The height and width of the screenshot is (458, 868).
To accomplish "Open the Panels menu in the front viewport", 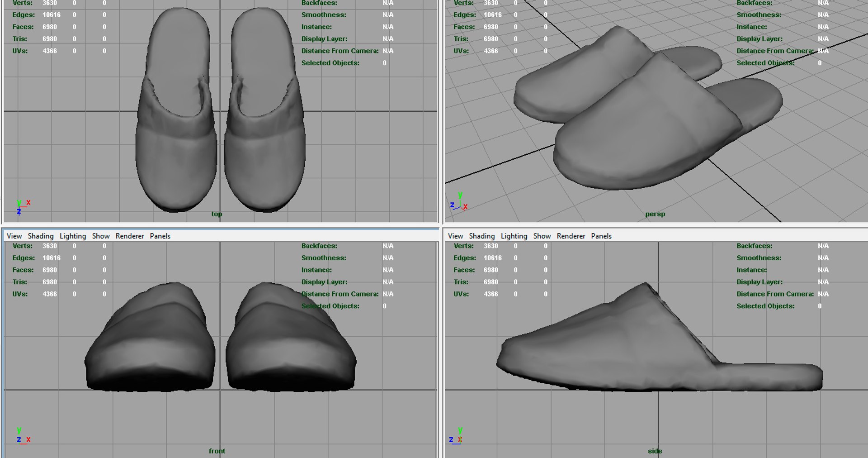I will click(160, 236).
